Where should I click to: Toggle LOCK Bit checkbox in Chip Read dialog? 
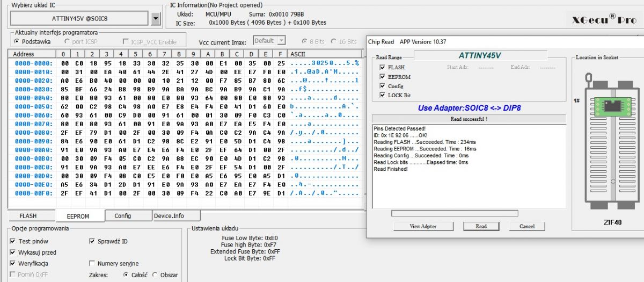click(382, 95)
